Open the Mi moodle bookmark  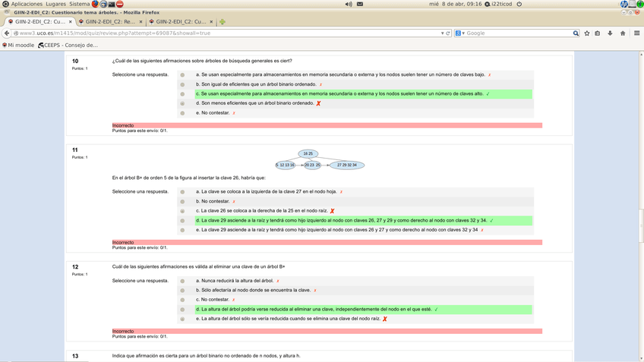click(x=18, y=46)
